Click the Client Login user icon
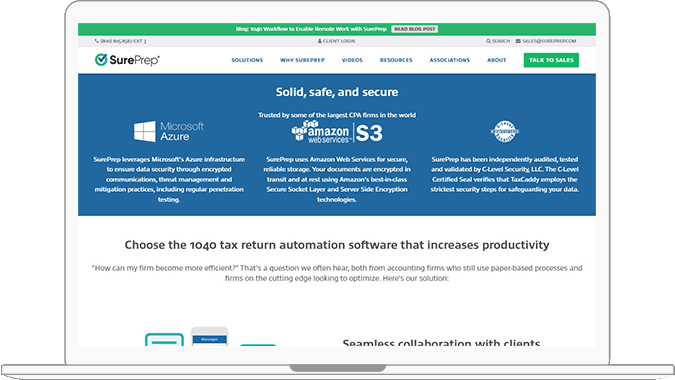Screen dimensions: 675x380 [320, 41]
